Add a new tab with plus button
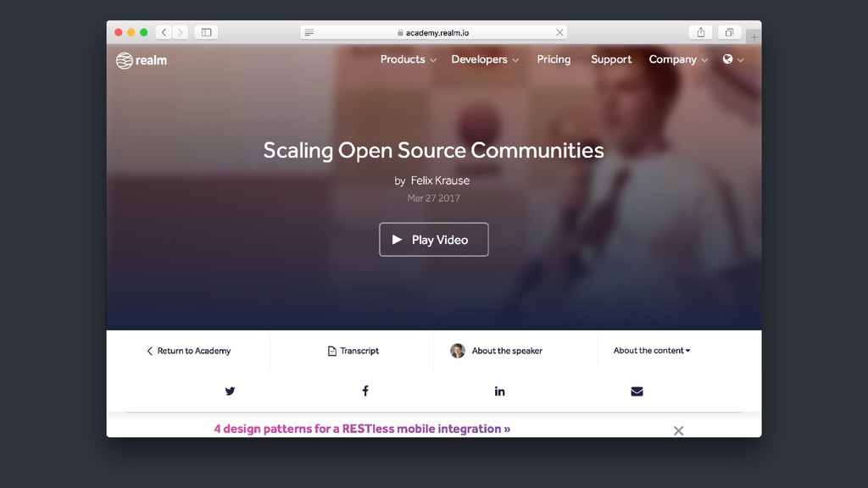 click(754, 37)
